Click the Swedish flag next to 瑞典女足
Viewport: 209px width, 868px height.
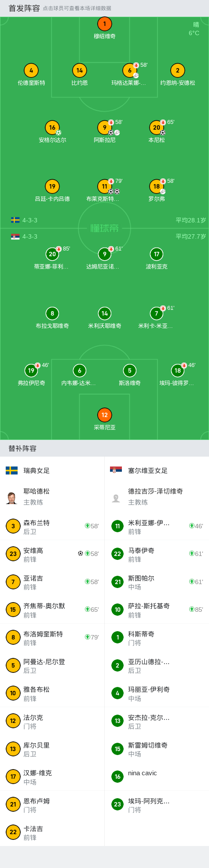pos(11,470)
